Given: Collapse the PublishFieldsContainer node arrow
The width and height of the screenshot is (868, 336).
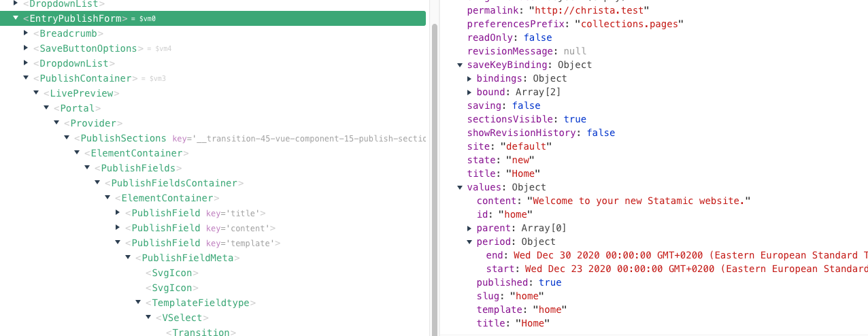Looking at the screenshot, I should click(x=97, y=183).
